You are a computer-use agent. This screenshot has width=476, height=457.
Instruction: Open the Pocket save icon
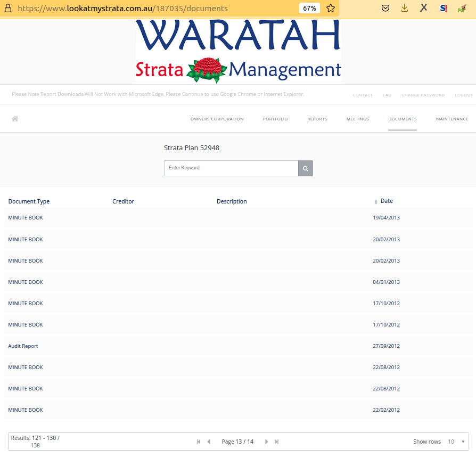click(385, 8)
